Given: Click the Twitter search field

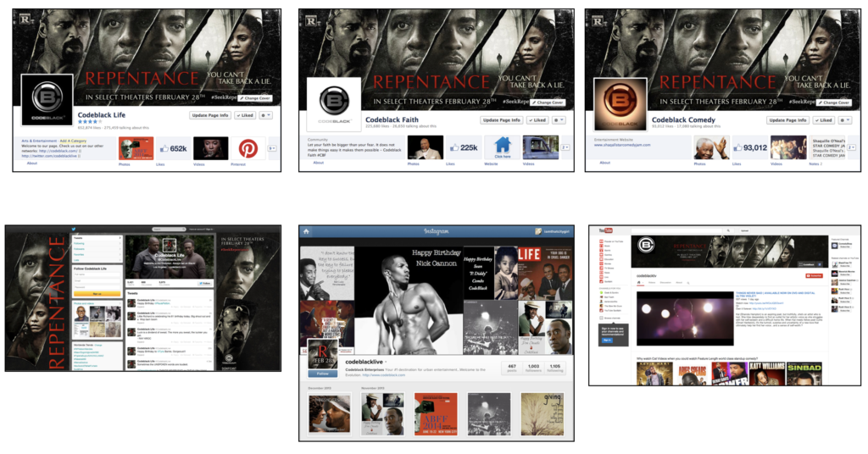Looking at the screenshot, I should pos(169,229).
